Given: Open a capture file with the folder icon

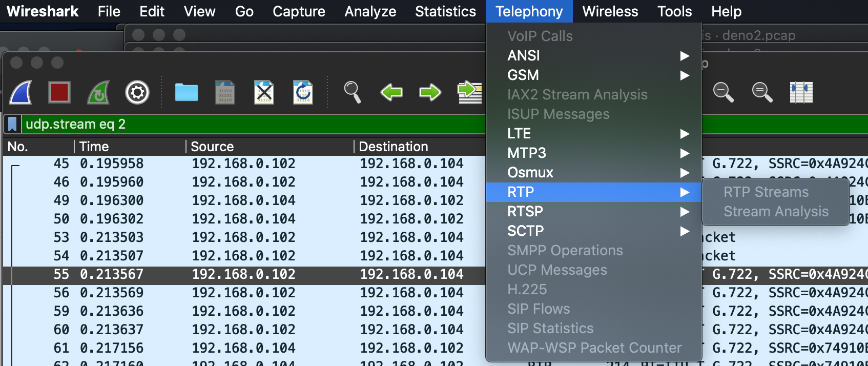Looking at the screenshot, I should coord(187,92).
